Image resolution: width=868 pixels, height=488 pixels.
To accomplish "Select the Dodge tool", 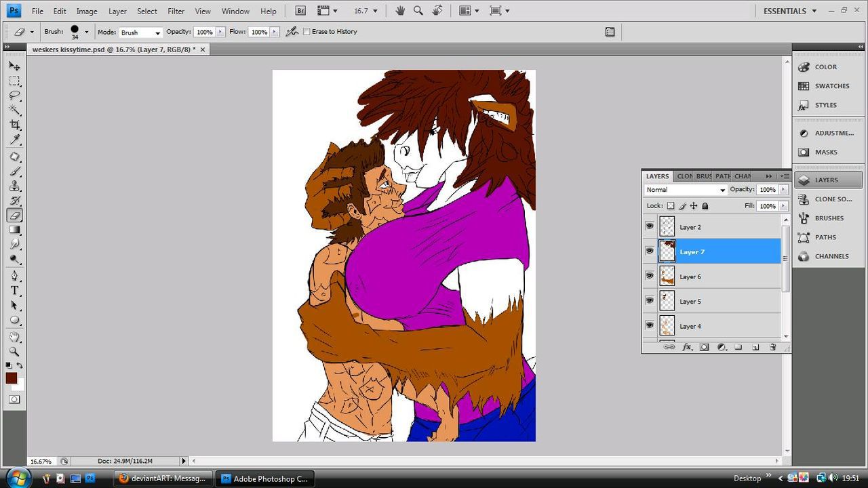I will pyautogui.click(x=14, y=260).
